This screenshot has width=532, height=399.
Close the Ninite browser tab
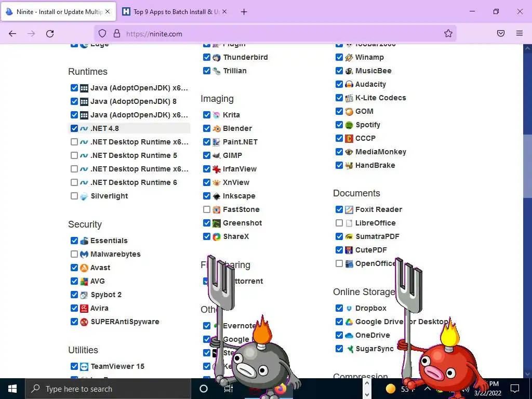pyautogui.click(x=108, y=11)
